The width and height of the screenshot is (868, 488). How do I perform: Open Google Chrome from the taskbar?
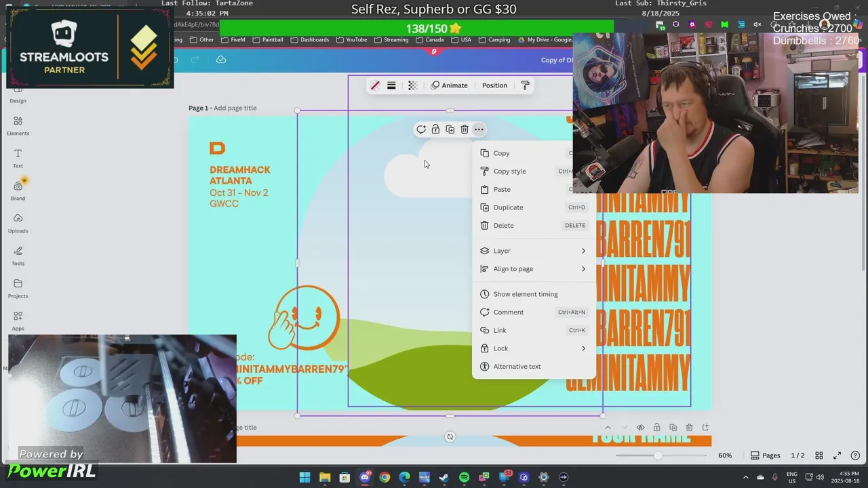point(384,477)
